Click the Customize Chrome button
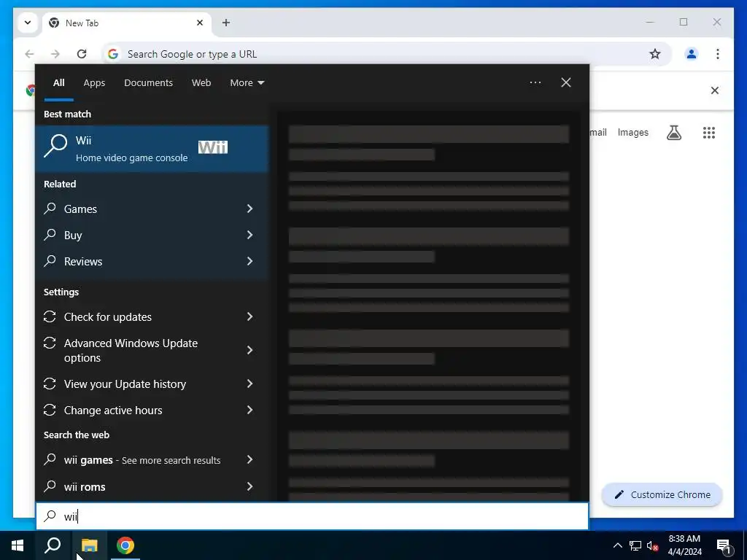Screen dimensions: 747x560 pos(662,495)
